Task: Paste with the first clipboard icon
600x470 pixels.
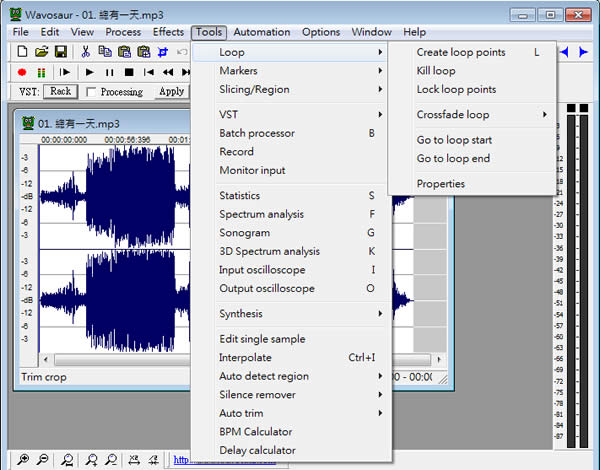Action: tap(124, 51)
